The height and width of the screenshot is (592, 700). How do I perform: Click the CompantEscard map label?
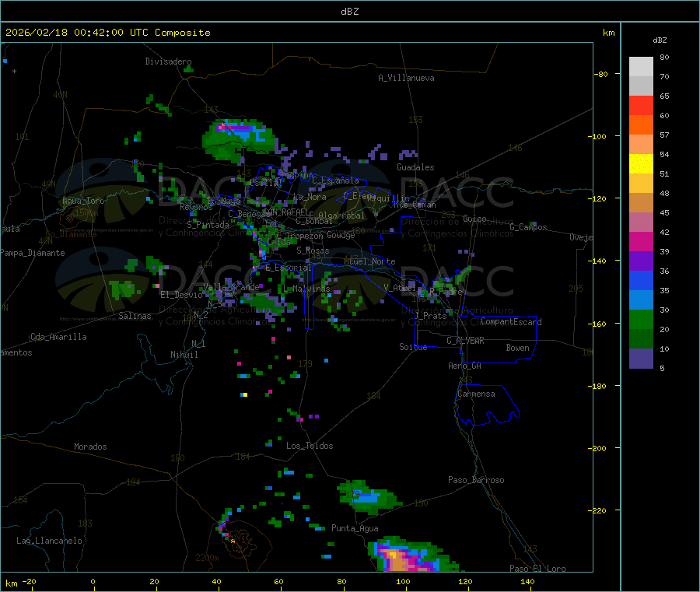(511, 322)
